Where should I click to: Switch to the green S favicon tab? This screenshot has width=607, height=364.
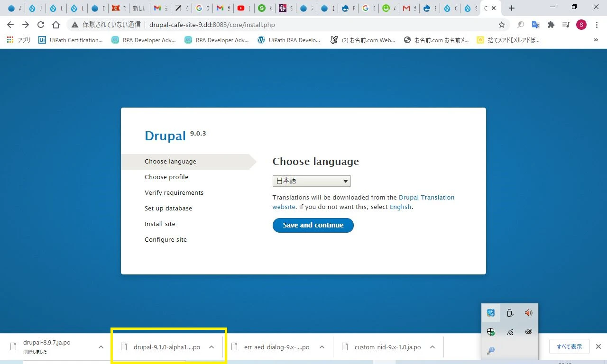264,8
